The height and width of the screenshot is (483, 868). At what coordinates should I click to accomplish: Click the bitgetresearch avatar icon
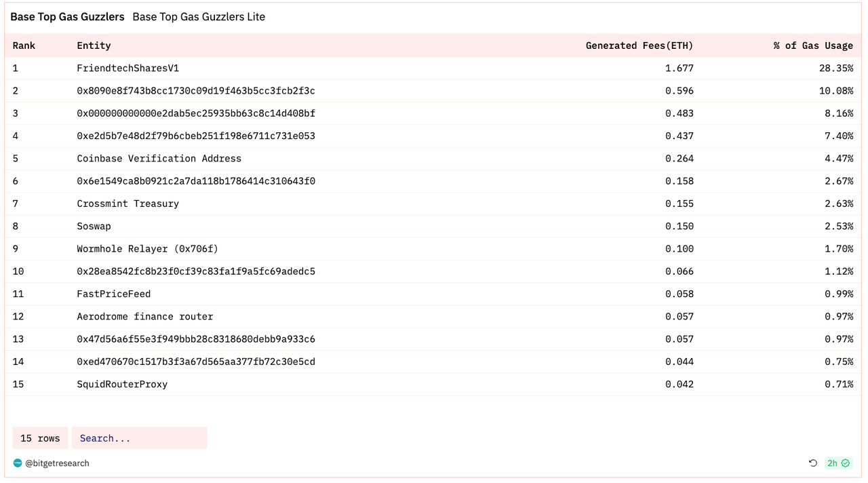click(x=18, y=463)
